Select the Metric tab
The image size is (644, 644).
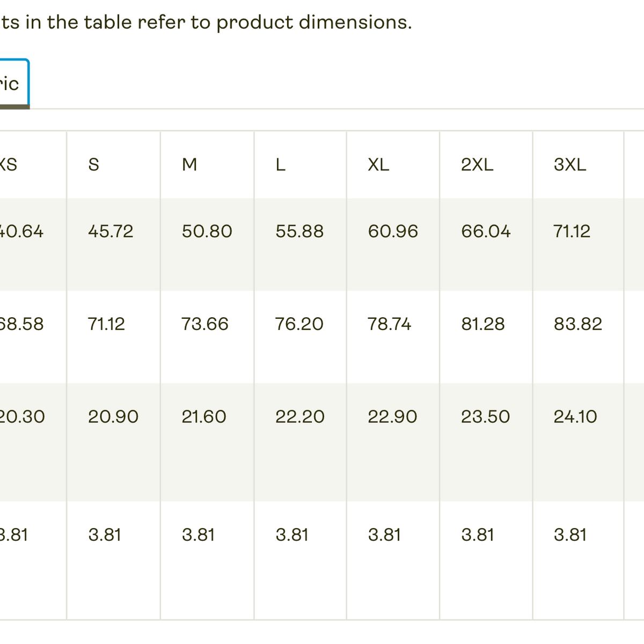click(11, 84)
